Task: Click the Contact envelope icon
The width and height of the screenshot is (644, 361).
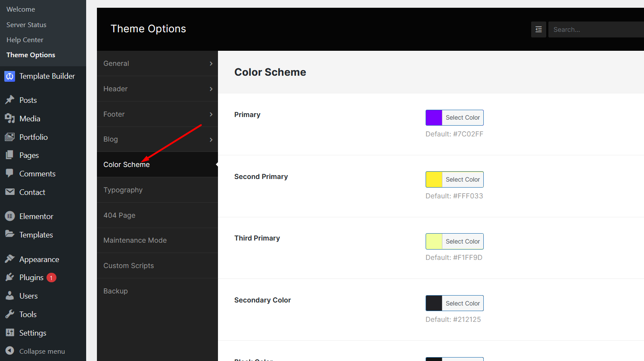Action: pos(9,192)
